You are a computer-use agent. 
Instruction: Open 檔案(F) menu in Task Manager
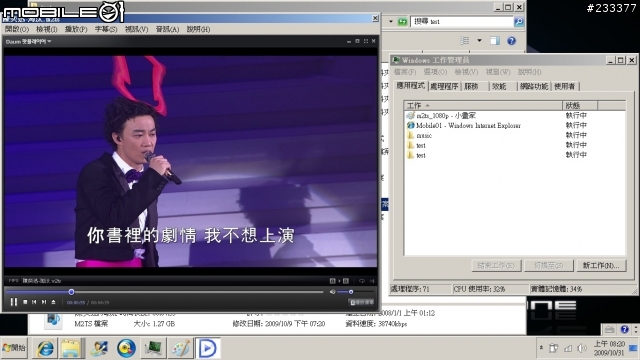[x=404, y=72]
